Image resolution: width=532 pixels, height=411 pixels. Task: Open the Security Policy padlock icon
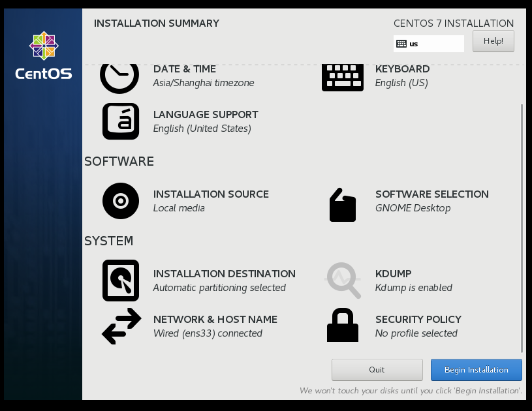pos(343,325)
